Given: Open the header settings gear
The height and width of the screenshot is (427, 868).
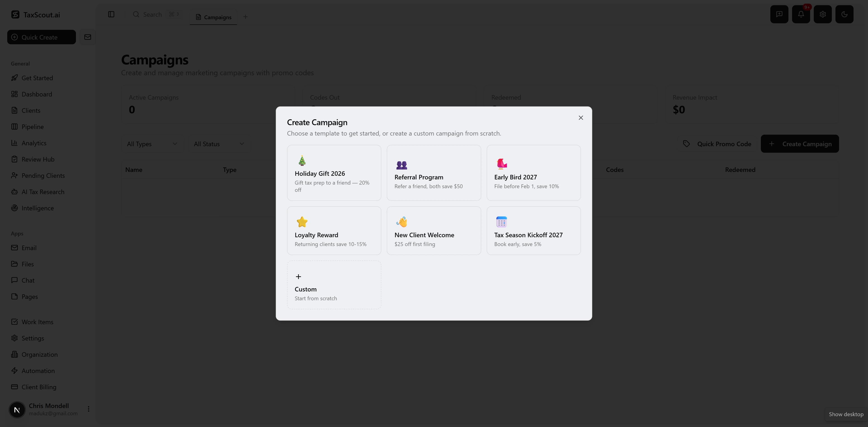Looking at the screenshot, I should click(x=823, y=14).
